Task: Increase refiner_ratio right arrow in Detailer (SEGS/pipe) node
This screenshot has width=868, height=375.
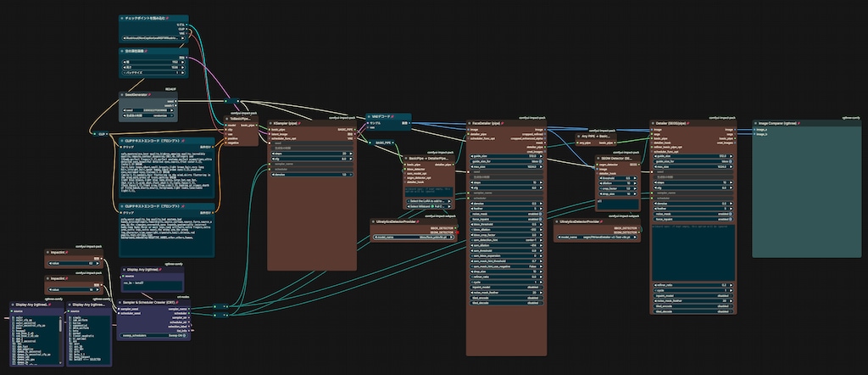Action: [731, 285]
